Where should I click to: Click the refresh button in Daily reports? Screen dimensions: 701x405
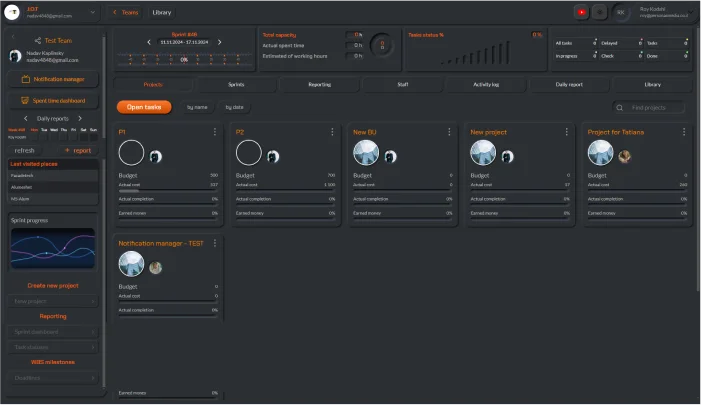[24, 151]
